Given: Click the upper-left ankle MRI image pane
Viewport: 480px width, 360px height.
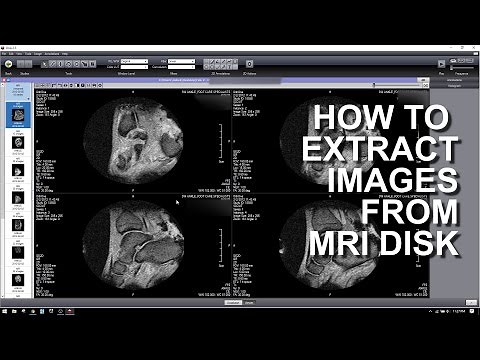Looking at the screenshot, I should pos(133,141).
